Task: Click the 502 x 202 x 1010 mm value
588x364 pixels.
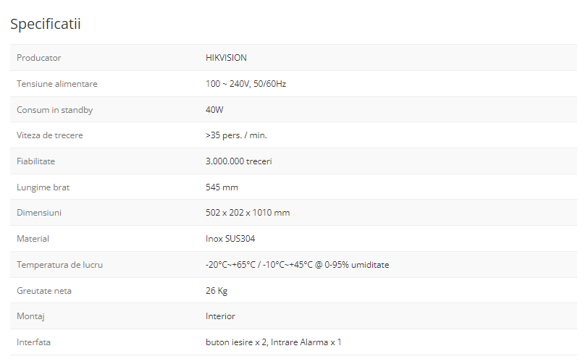Action: [x=248, y=213]
